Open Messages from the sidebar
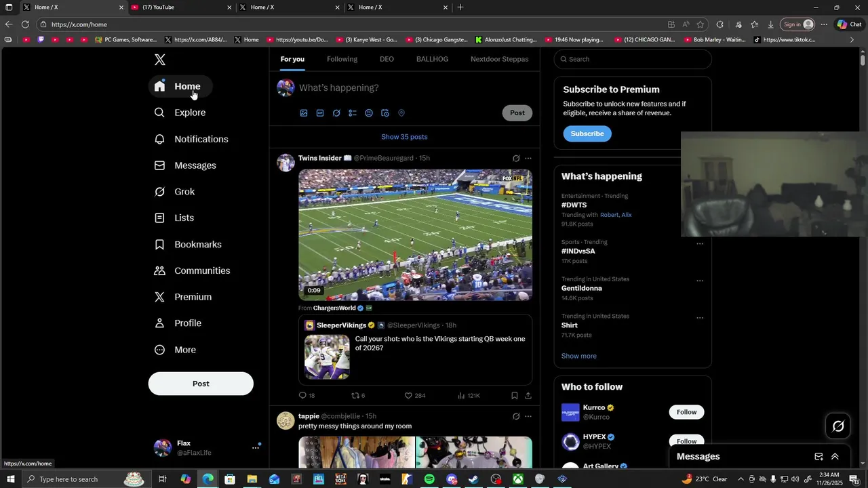The width and height of the screenshot is (868, 488). [185, 165]
